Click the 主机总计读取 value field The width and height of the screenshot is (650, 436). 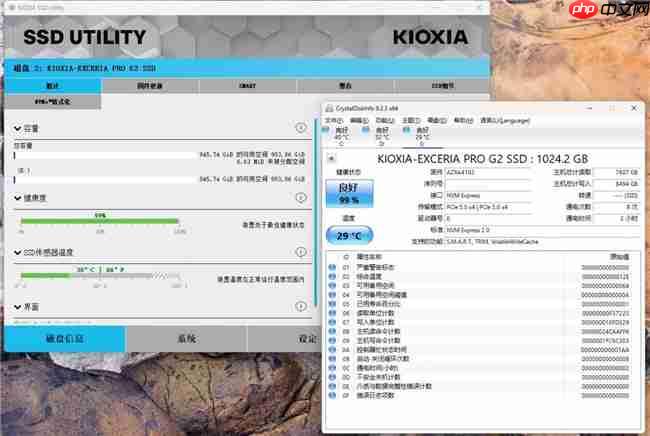(616, 172)
